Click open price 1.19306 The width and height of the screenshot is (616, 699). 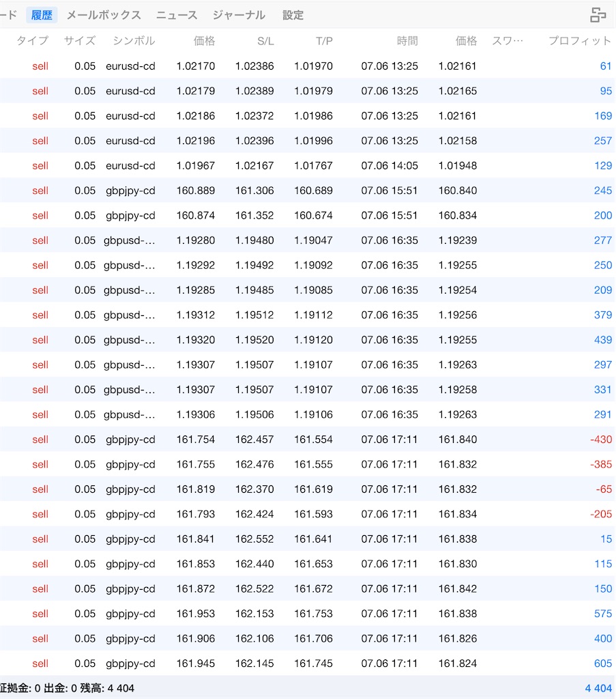point(196,414)
